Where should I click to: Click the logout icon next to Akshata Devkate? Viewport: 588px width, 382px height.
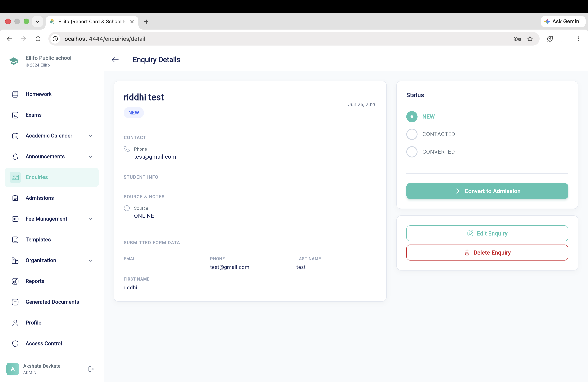[91, 369]
